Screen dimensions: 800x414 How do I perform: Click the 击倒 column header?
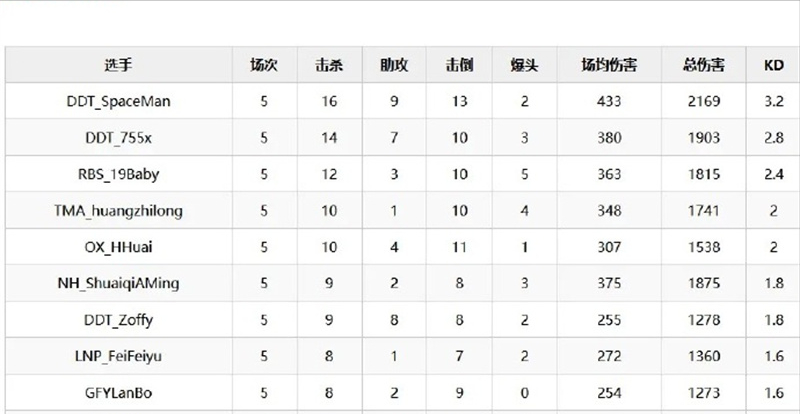459,65
